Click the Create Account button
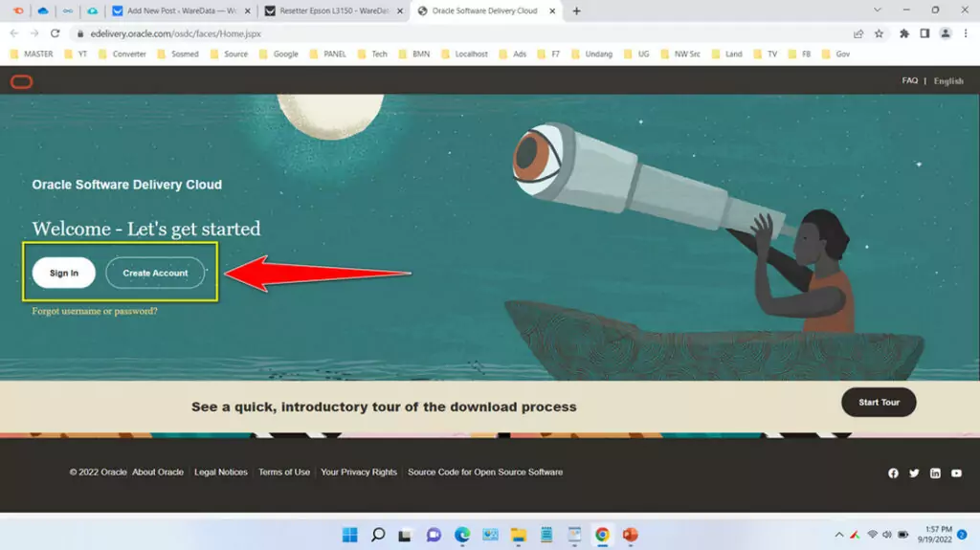 coord(155,274)
